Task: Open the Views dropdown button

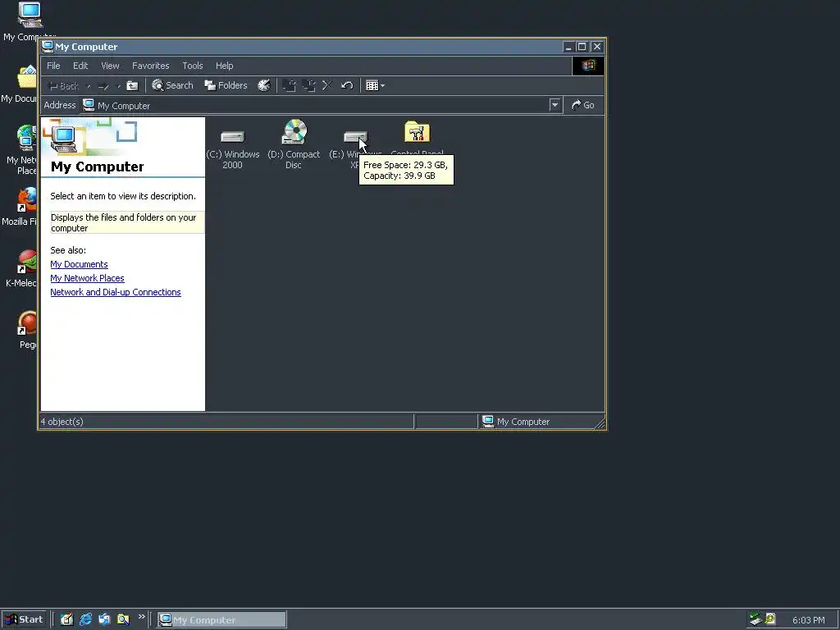Action: coord(375,85)
